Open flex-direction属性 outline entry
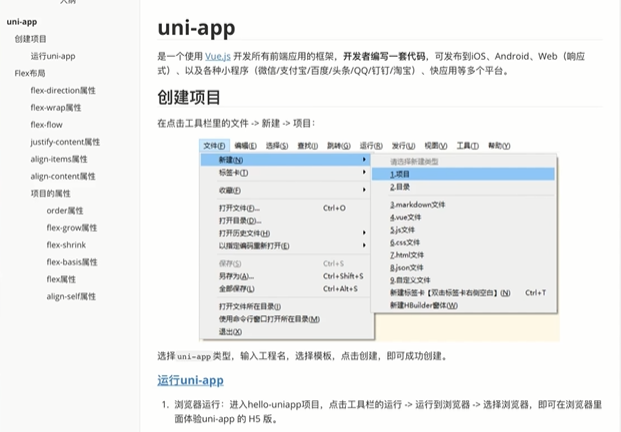Image resolution: width=621 pixels, height=432 pixels. pyautogui.click(x=63, y=90)
